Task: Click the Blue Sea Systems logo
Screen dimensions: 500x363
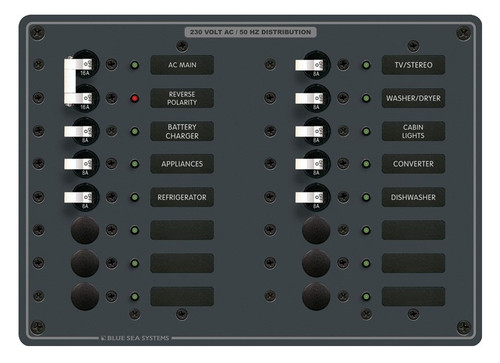Action: click(x=135, y=338)
